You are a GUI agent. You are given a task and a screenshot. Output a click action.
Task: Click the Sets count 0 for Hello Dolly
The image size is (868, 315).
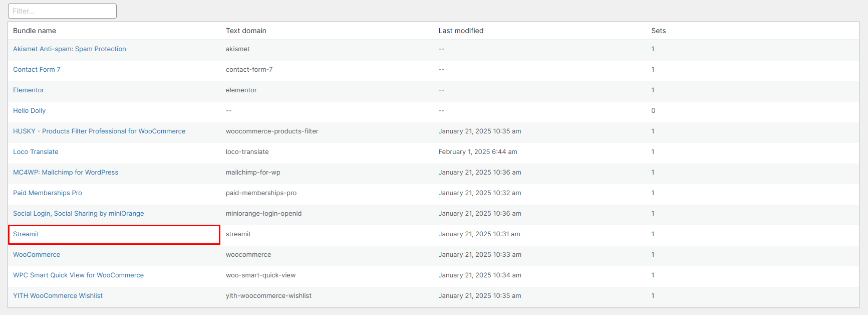click(x=653, y=110)
